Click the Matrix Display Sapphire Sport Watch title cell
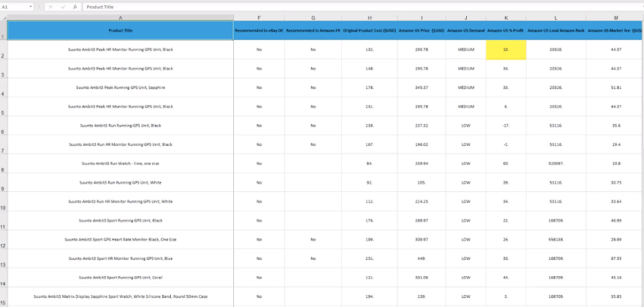This screenshot has height=307, width=644. tap(121, 297)
